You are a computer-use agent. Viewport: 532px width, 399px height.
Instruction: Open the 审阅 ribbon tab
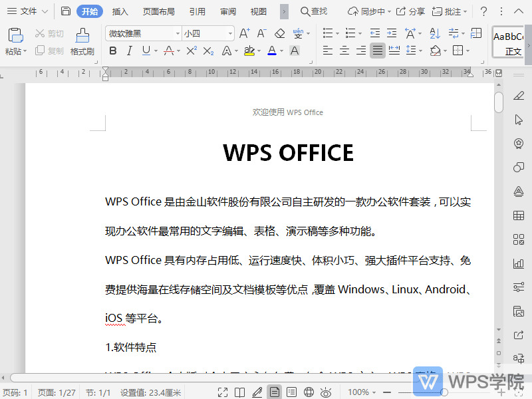pos(227,11)
